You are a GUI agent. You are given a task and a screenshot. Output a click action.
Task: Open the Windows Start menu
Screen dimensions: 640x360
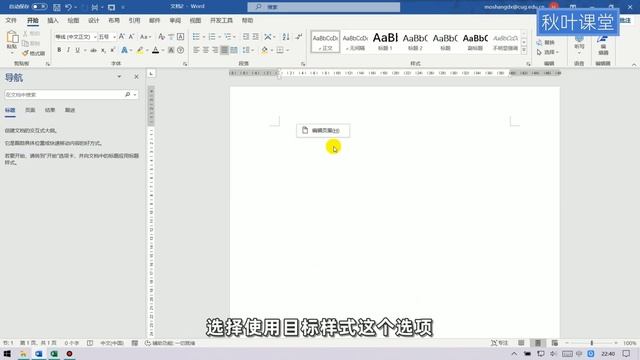coord(7,353)
